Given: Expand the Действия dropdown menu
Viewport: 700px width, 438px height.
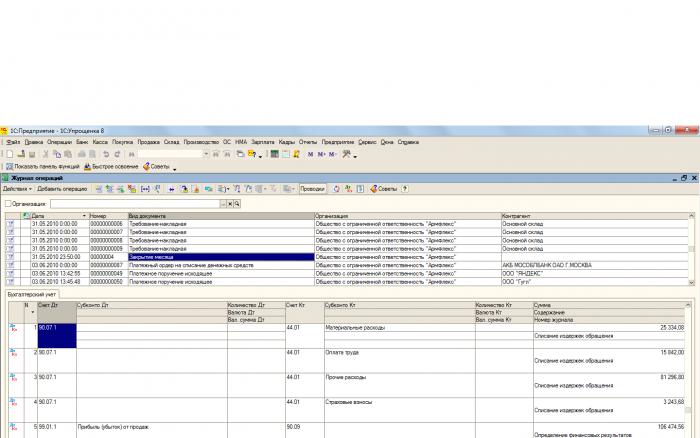Looking at the screenshot, I should 17,189.
